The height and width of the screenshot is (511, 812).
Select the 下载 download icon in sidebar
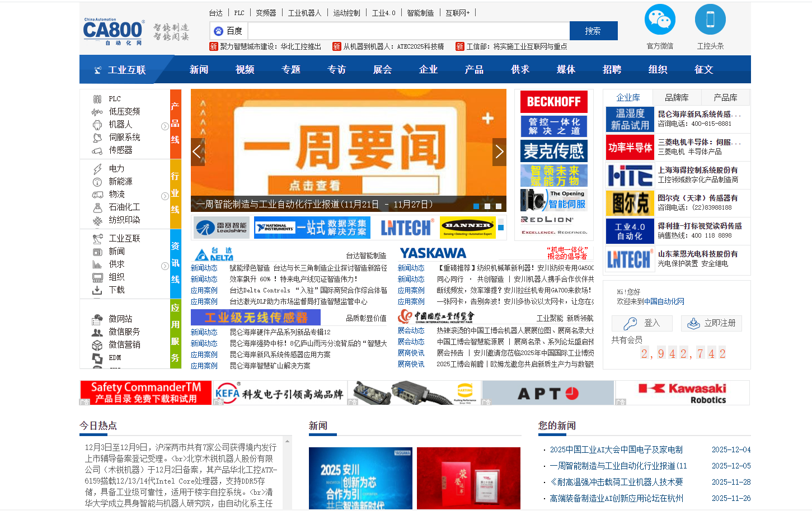[97, 290]
